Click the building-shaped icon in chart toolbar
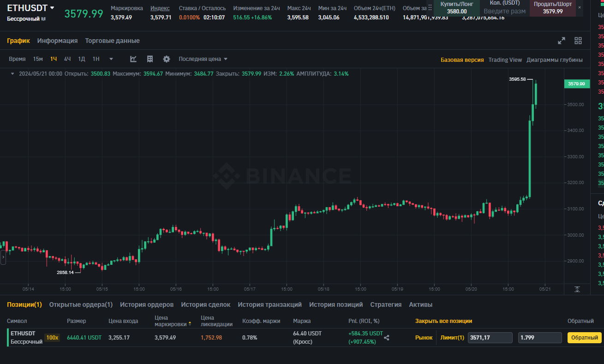 click(150, 59)
